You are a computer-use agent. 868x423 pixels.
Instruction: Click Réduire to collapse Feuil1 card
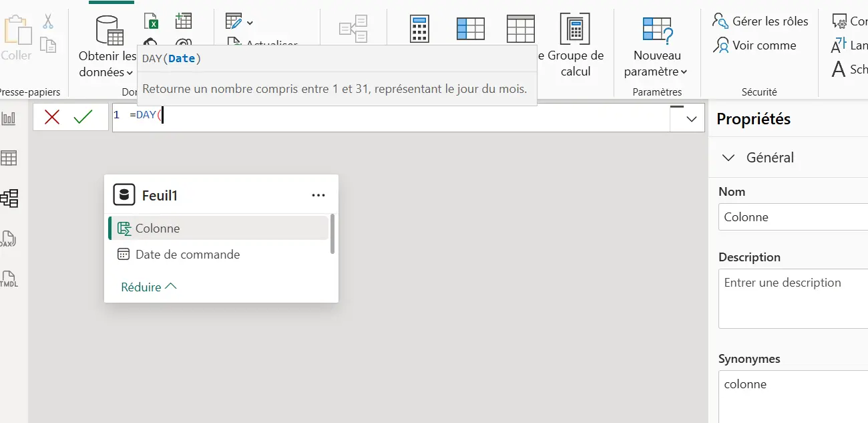148,287
